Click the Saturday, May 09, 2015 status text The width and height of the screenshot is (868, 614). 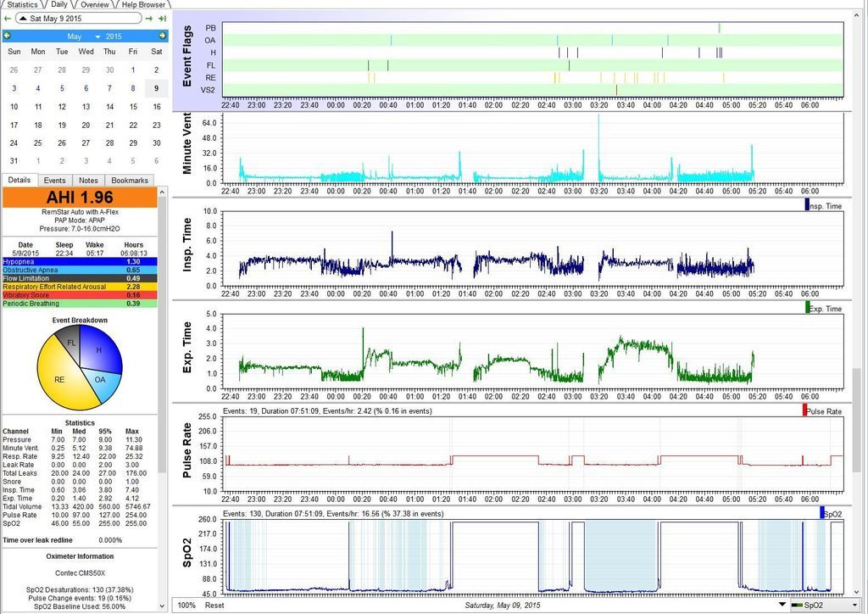click(503, 606)
